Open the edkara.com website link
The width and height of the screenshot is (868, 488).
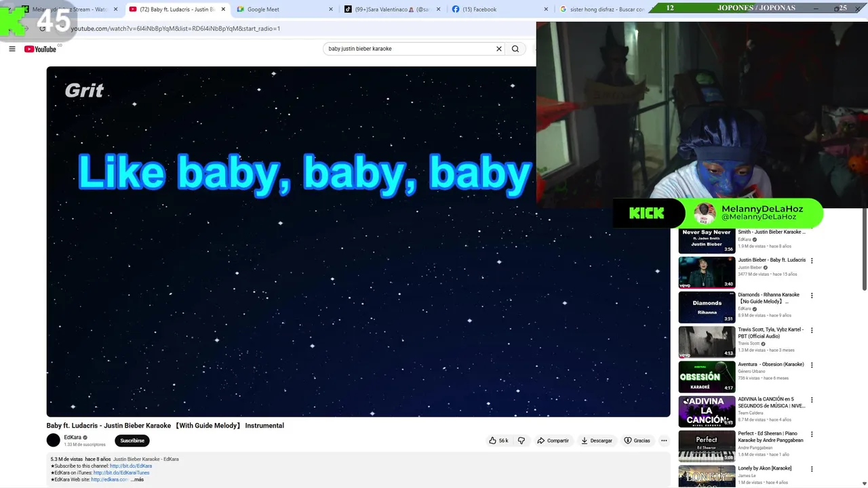pyautogui.click(x=110, y=479)
